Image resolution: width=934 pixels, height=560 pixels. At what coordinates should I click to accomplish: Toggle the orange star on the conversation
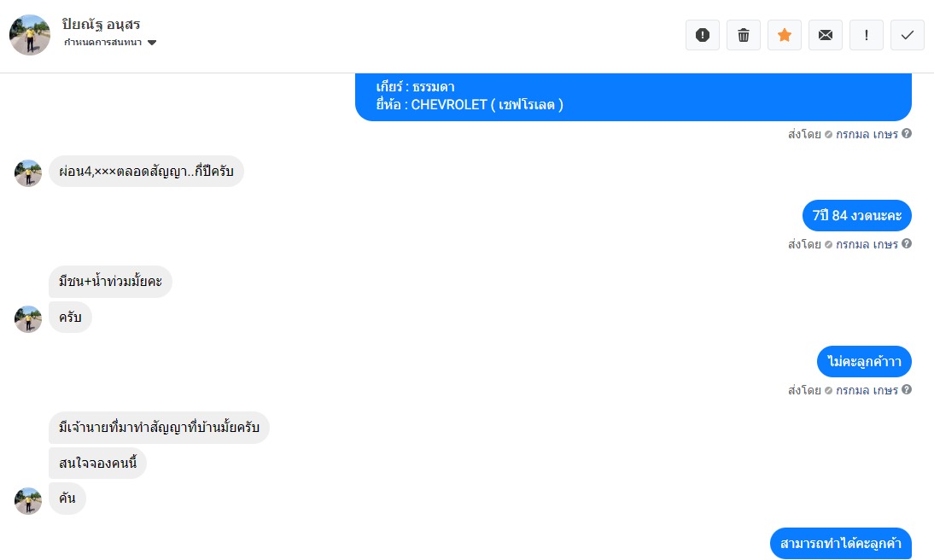point(785,35)
